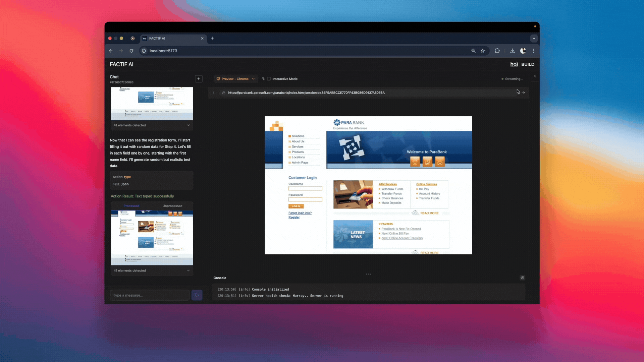Screen dimensions: 644x362
Task: Click the Preview Chrome browser icon
Action: [x=218, y=79]
